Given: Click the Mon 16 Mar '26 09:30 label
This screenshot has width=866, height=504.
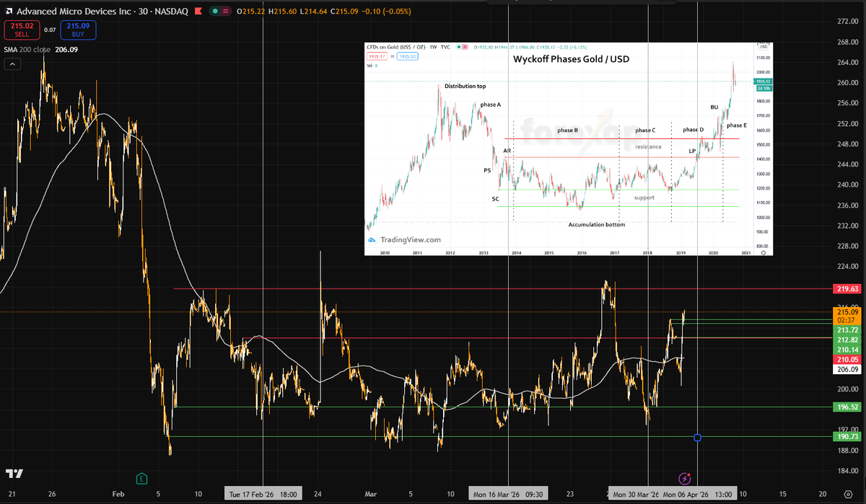Looking at the screenshot, I should point(508,495).
